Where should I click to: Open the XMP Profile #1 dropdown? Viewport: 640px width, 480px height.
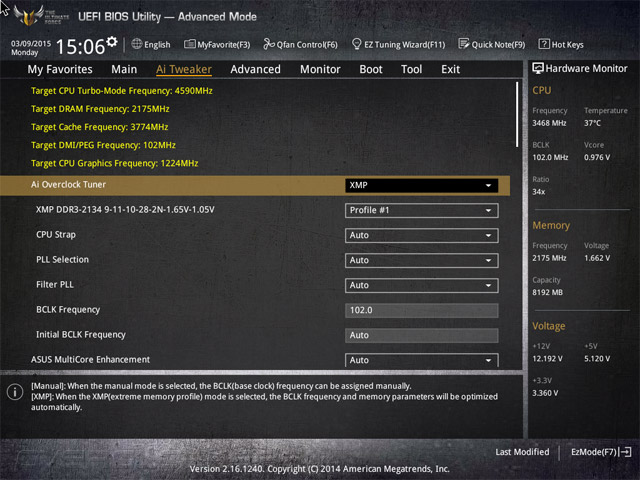(x=421, y=210)
